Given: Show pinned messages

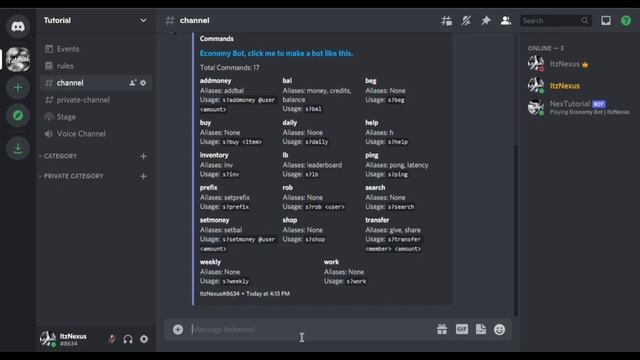Looking at the screenshot, I should (486, 20).
